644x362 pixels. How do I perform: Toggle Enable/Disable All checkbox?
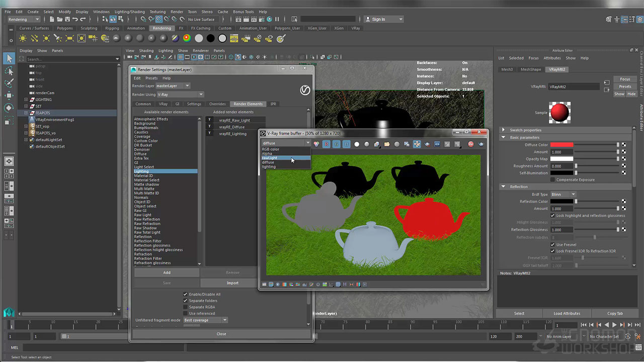tap(185, 294)
